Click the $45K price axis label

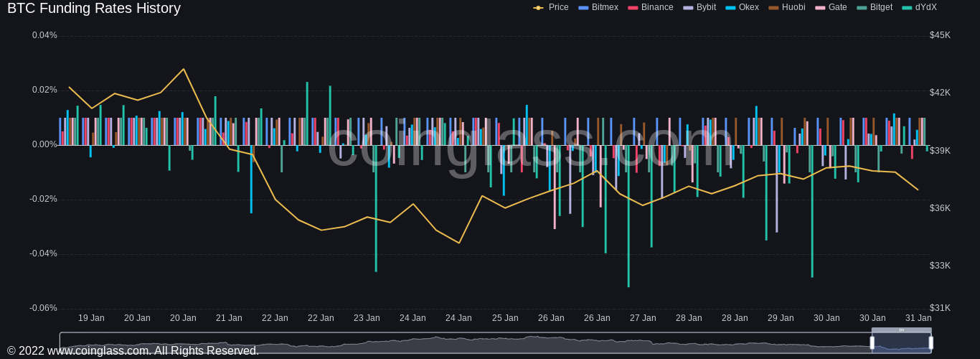(x=940, y=35)
